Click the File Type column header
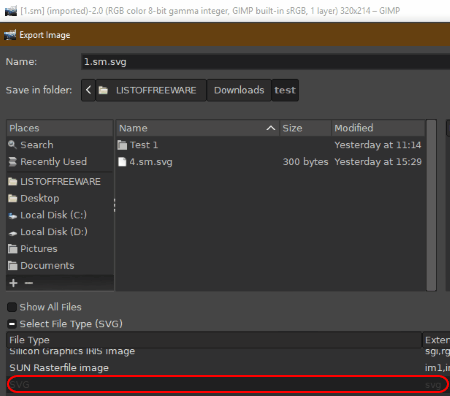Screen dimensions: 450x396 (214, 340)
